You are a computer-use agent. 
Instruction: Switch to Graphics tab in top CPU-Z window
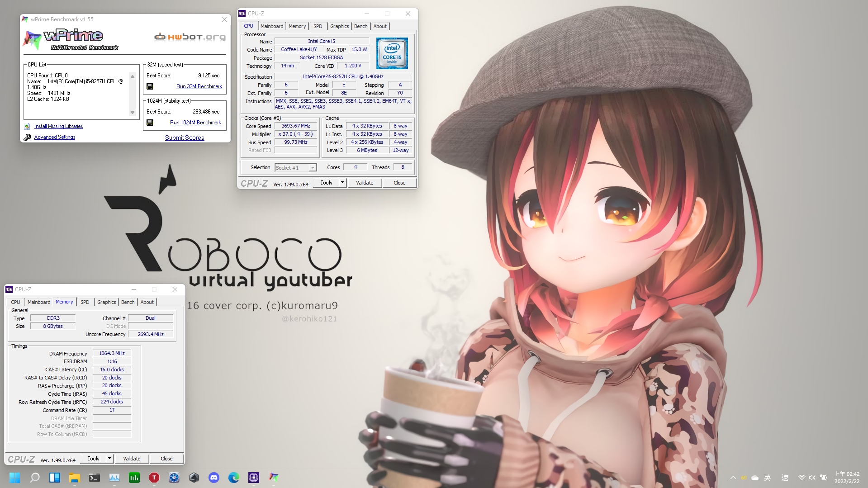(339, 26)
